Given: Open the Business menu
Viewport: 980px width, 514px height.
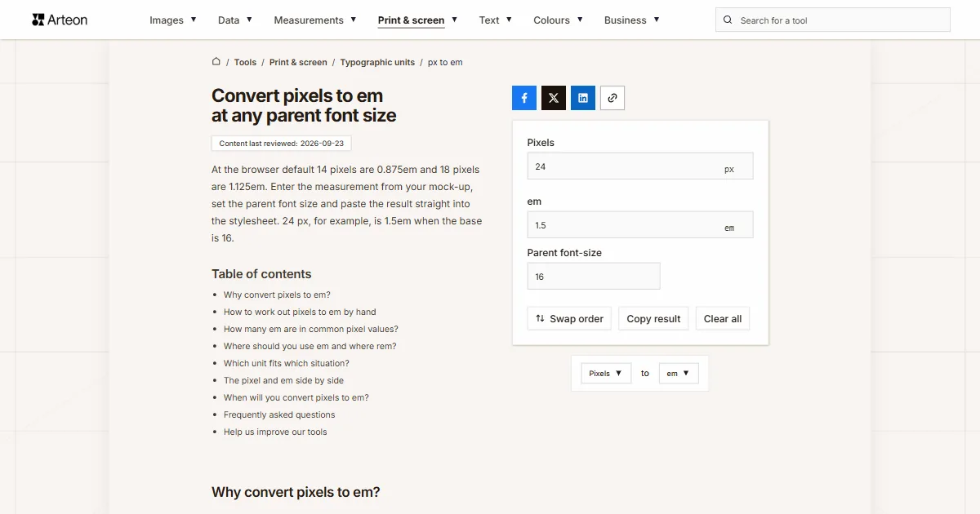Looking at the screenshot, I should pos(632,20).
